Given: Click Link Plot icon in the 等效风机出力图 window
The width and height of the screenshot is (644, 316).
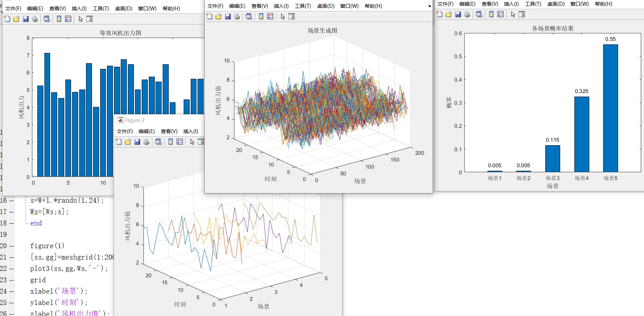Looking at the screenshot, I should point(47,19).
